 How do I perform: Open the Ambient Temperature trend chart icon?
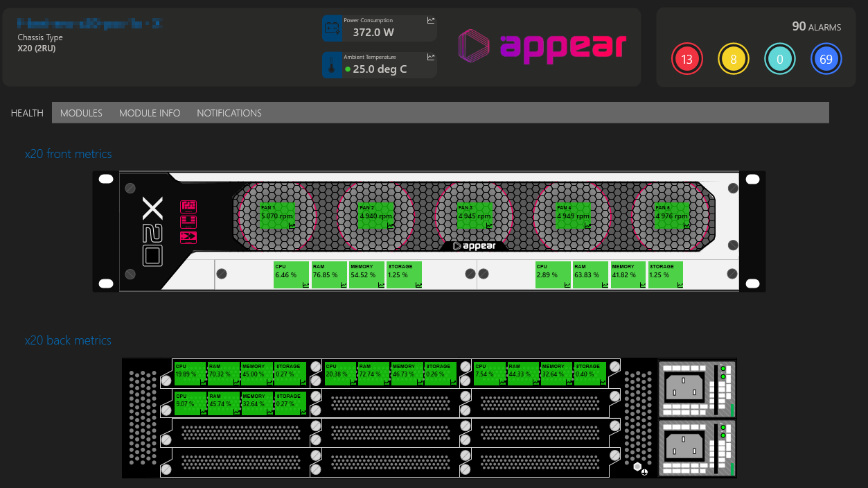pyautogui.click(x=431, y=58)
